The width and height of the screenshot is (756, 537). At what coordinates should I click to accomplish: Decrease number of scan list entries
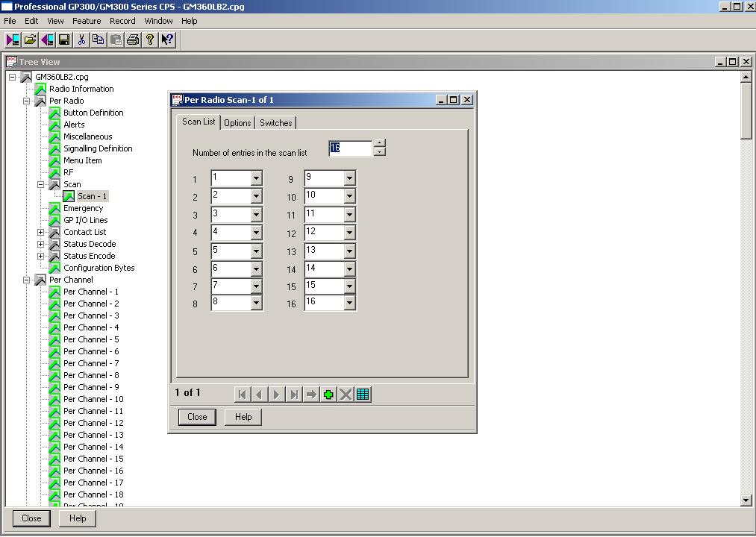(380, 152)
